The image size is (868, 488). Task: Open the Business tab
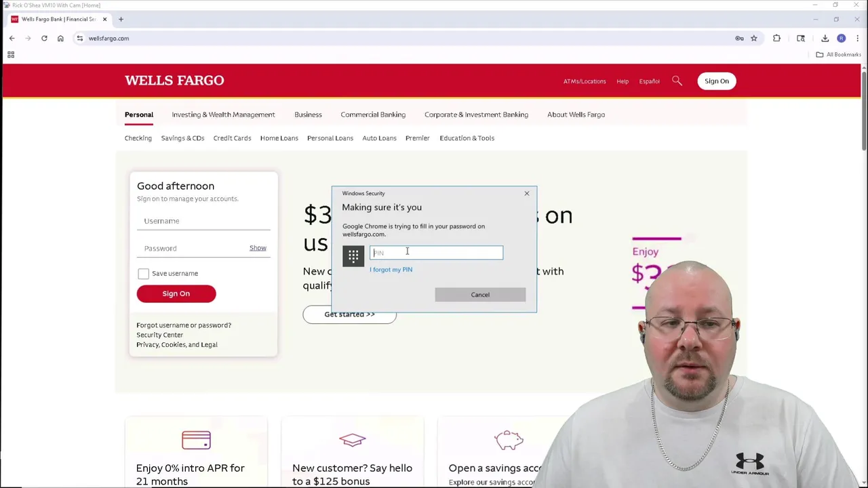click(308, 115)
